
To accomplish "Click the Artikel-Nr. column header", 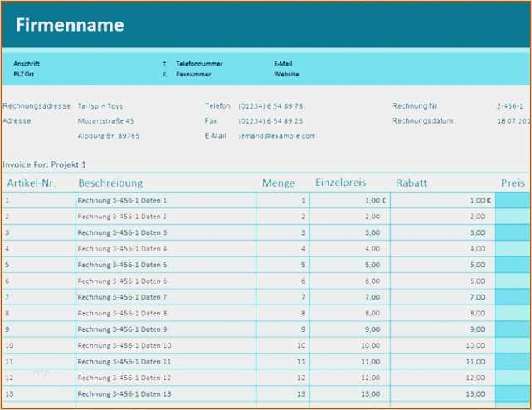I will (x=31, y=183).
